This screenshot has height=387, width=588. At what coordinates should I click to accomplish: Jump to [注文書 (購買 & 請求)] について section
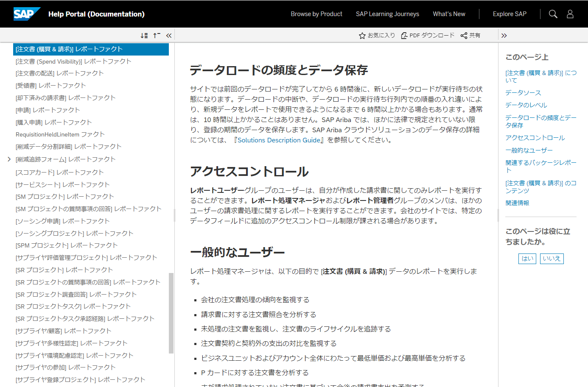[x=541, y=76]
